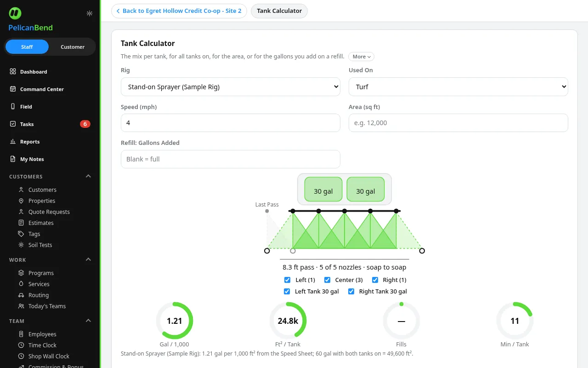Click the My Notes document icon
The height and width of the screenshot is (368, 588).
(13, 159)
